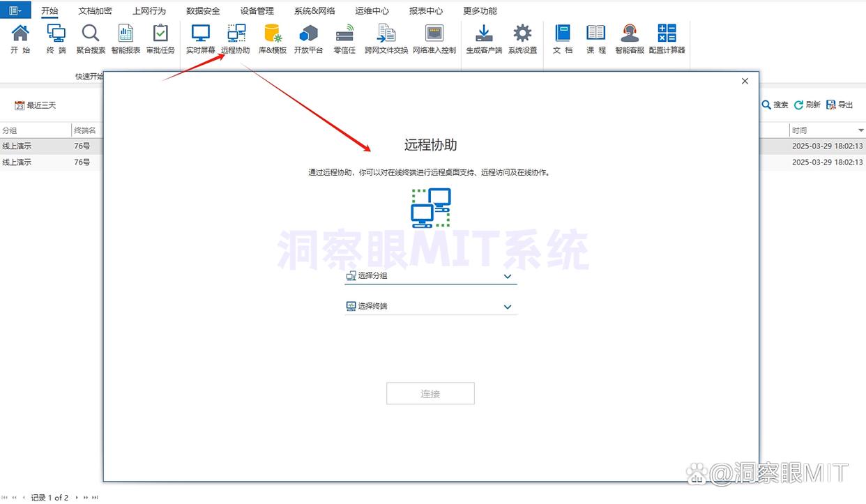The height and width of the screenshot is (504, 866).
Task: Switch to the 系统&网络 tab
Action: (314, 10)
